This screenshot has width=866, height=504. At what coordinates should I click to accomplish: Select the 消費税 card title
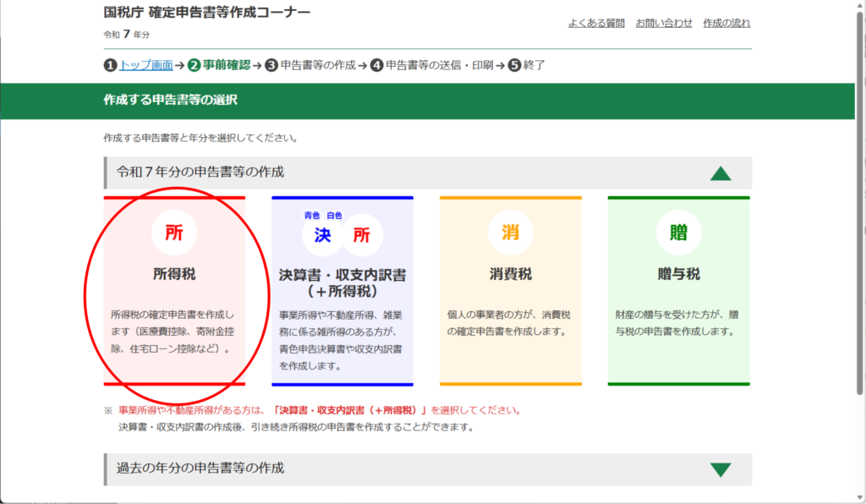(511, 274)
